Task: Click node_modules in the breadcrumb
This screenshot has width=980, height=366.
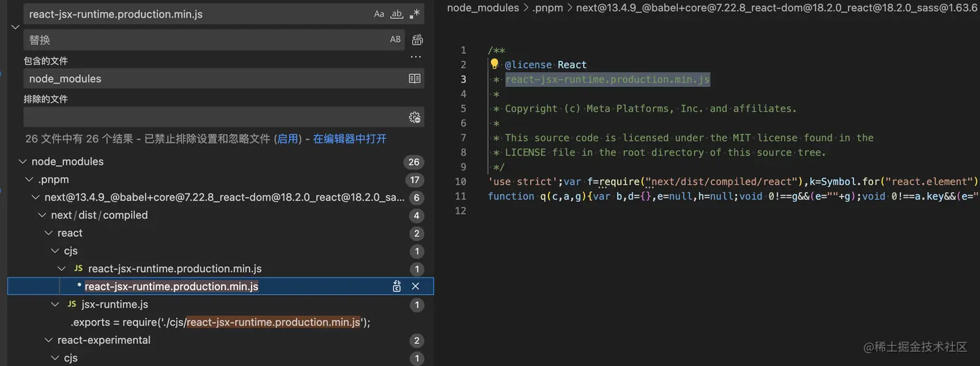Action: pos(483,8)
